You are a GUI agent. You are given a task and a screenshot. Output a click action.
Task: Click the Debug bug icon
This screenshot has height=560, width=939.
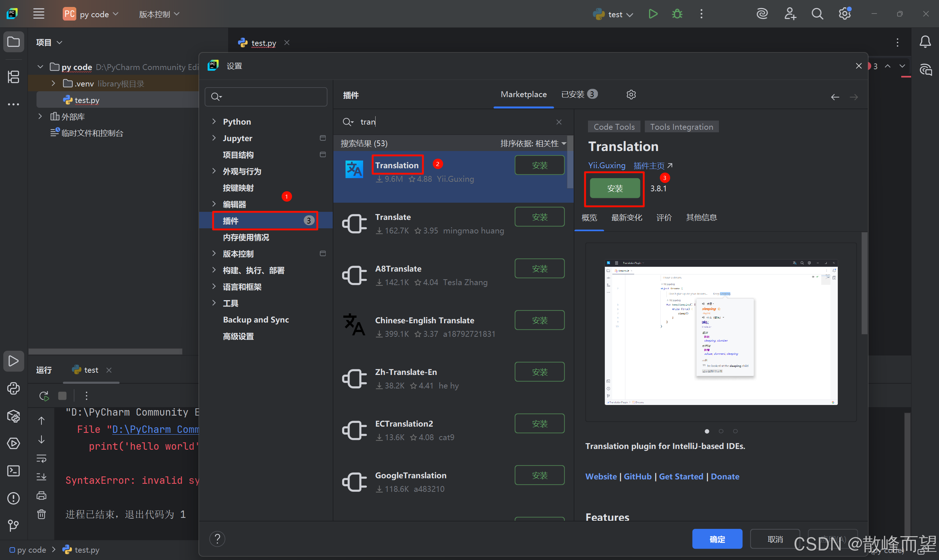(x=677, y=14)
